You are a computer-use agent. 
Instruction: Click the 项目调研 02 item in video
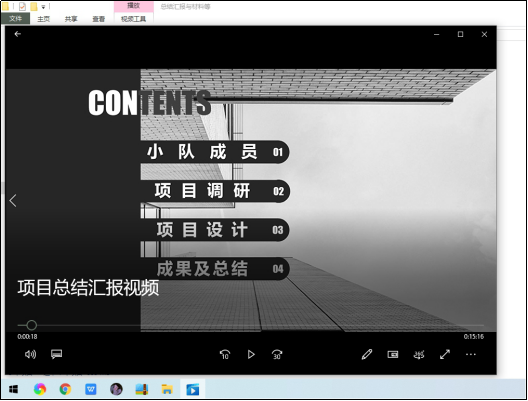click(x=215, y=191)
